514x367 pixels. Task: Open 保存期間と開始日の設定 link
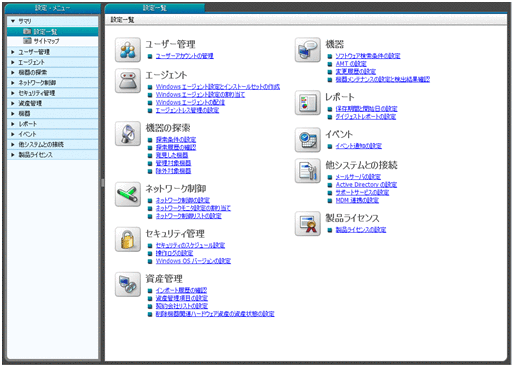coord(366,109)
